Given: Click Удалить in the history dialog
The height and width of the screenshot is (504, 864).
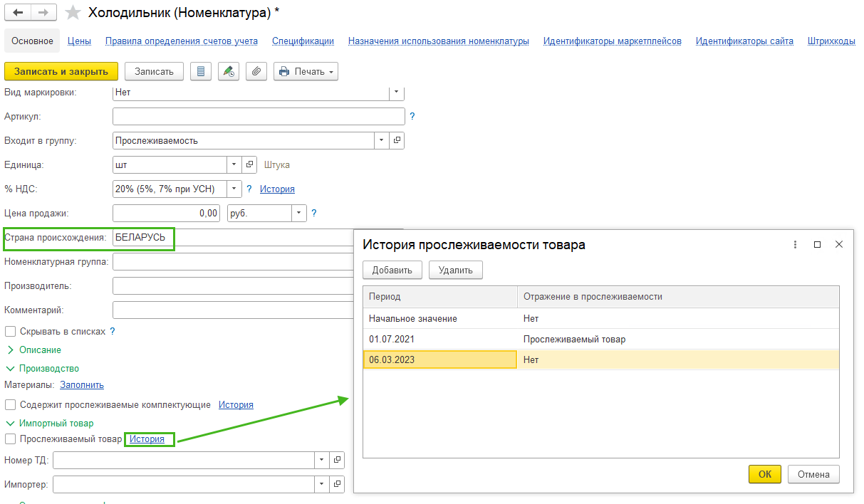Looking at the screenshot, I should (x=456, y=270).
